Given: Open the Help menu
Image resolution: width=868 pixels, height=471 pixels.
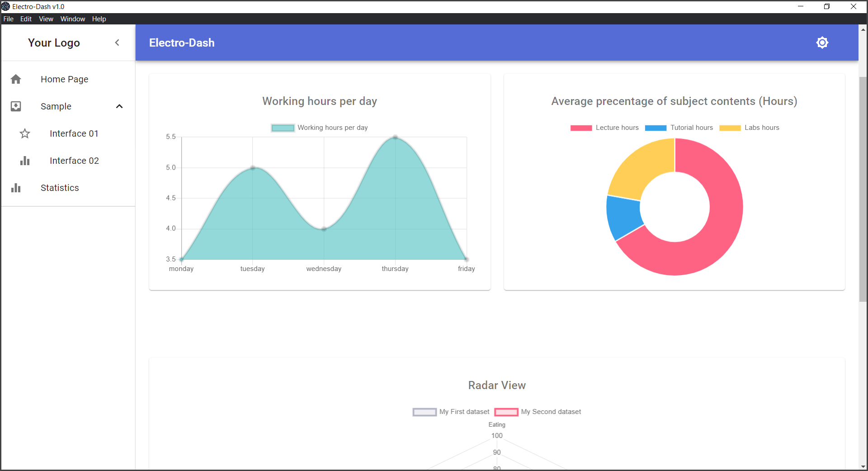Looking at the screenshot, I should (x=99, y=19).
